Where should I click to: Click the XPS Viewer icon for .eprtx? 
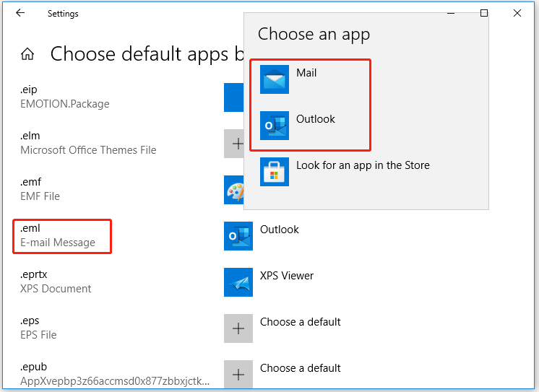click(238, 282)
